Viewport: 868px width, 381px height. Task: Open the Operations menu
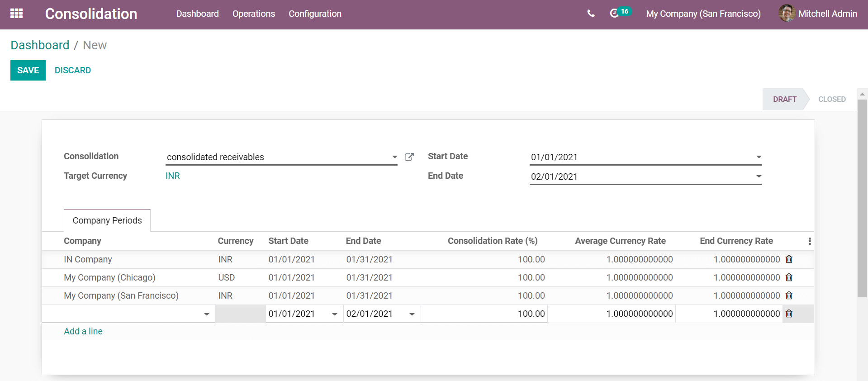(254, 14)
